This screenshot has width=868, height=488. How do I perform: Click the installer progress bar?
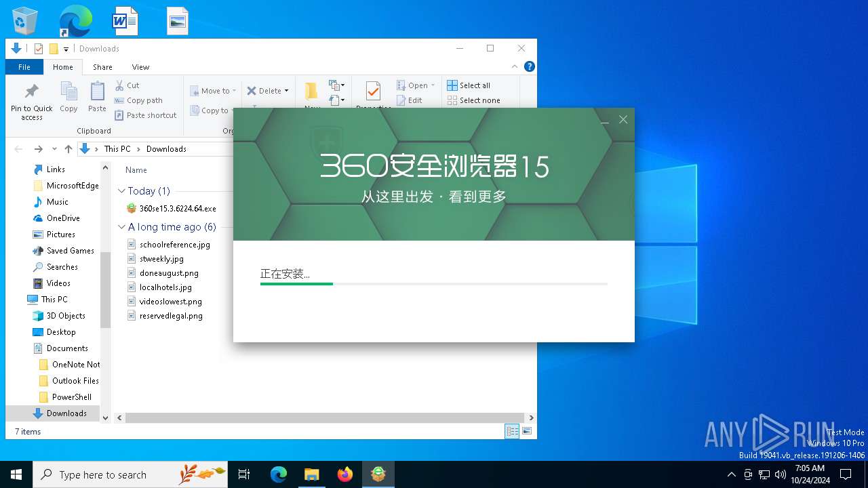[434, 284]
